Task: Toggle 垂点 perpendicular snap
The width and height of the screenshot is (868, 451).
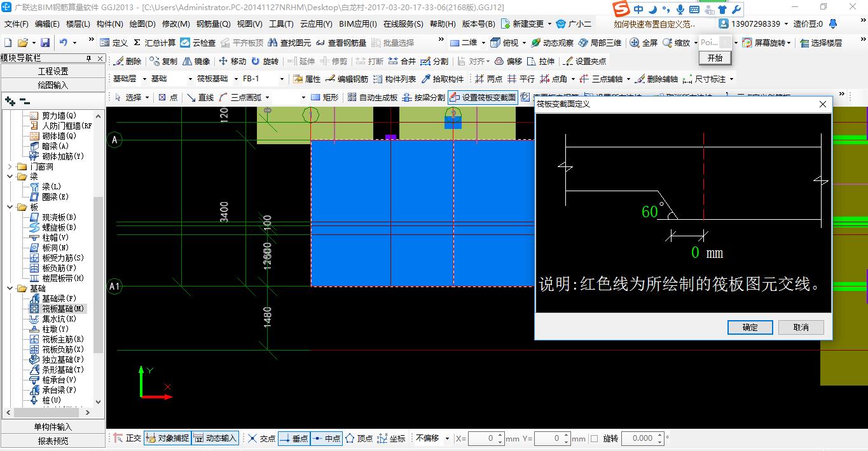Action: (294, 438)
